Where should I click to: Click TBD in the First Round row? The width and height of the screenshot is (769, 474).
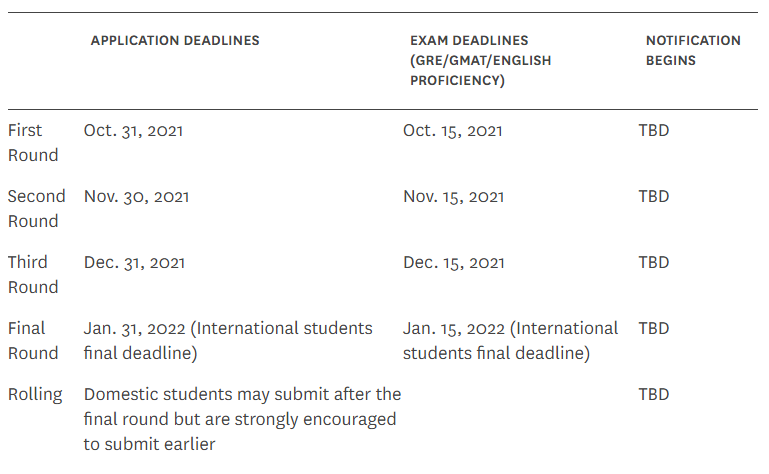[x=654, y=131]
